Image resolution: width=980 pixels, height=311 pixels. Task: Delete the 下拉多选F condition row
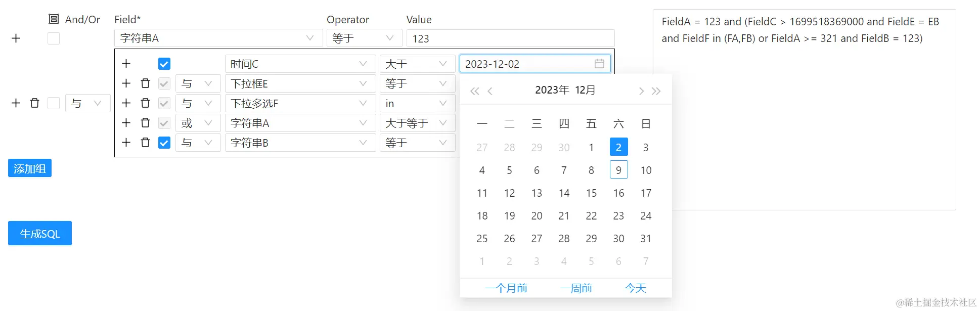(x=146, y=103)
